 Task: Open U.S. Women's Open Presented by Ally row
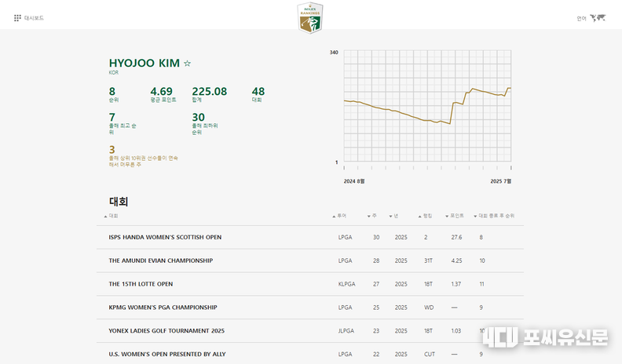click(310, 354)
